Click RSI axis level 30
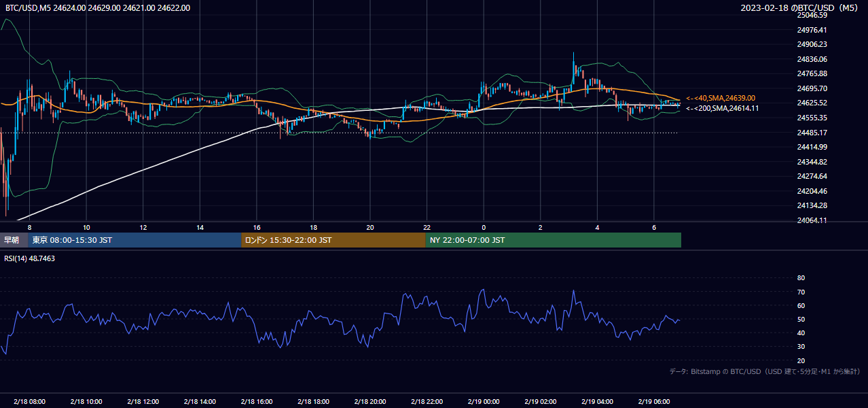Screen dimensions: 868x408 pyautogui.click(x=801, y=346)
